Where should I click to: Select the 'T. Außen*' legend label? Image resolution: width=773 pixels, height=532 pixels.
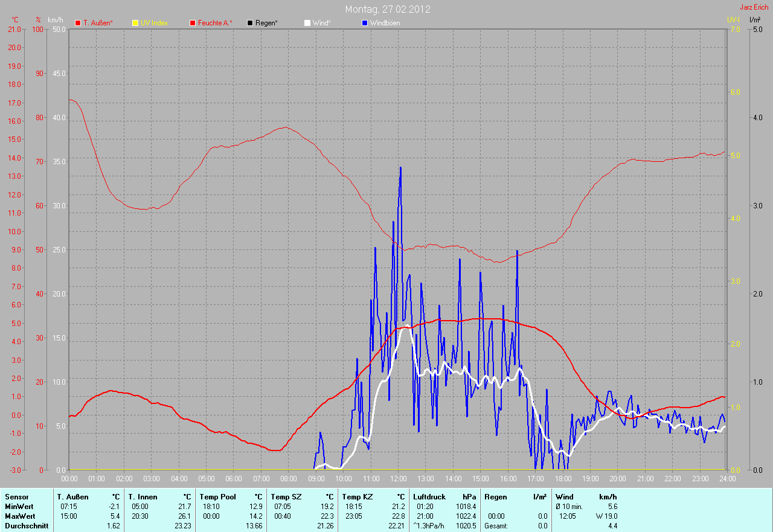(98, 23)
